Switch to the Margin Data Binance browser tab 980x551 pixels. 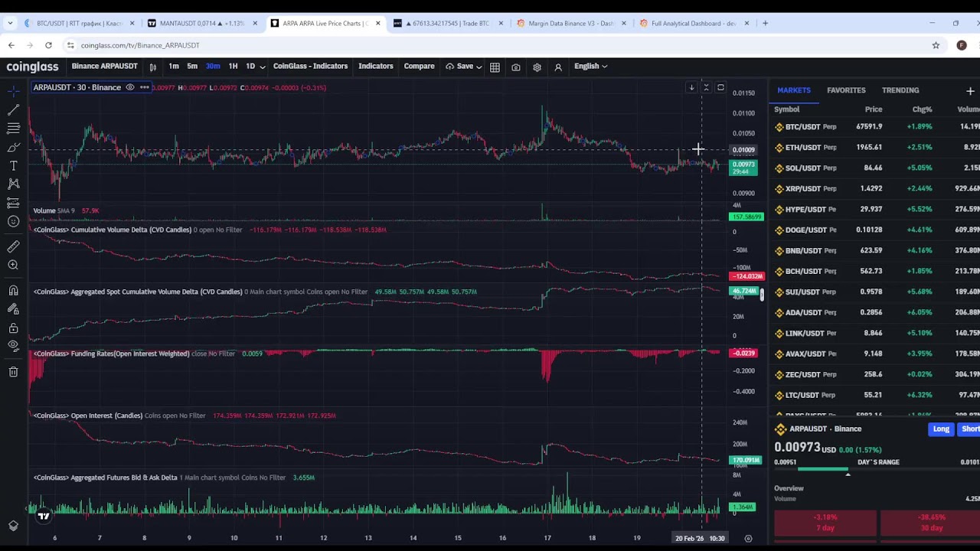[x=570, y=23]
